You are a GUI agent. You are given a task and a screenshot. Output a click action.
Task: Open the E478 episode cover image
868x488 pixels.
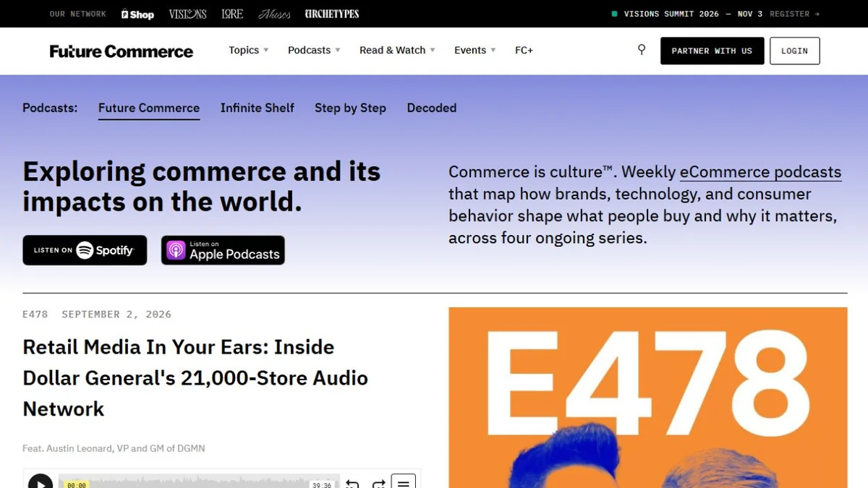648,398
